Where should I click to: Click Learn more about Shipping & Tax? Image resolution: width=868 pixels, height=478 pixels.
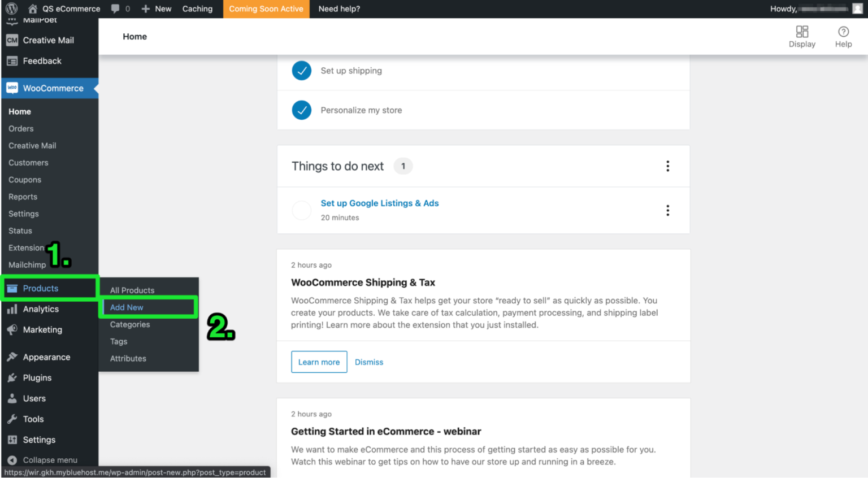(x=319, y=362)
